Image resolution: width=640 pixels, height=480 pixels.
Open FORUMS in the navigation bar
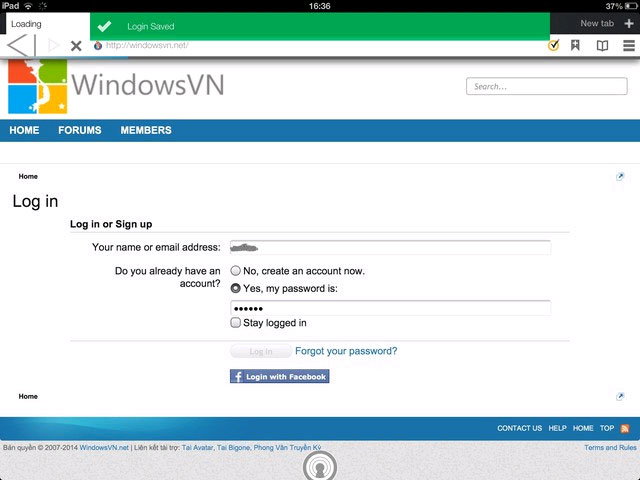point(80,130)
